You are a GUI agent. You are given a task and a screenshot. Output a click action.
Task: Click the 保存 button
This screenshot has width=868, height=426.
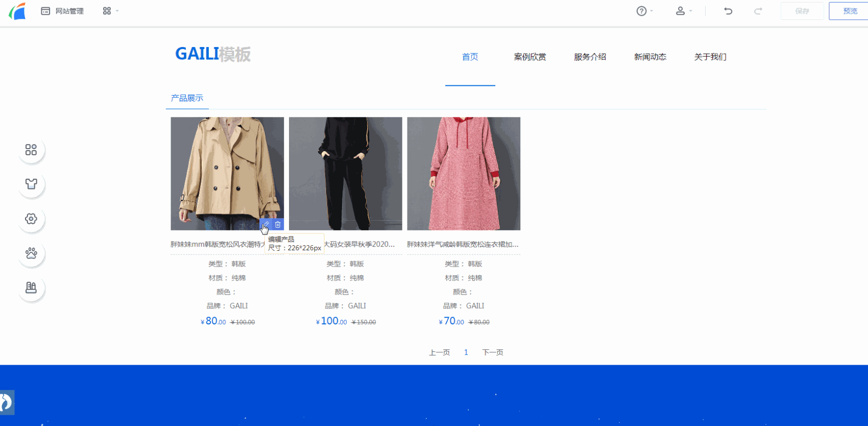802,11
